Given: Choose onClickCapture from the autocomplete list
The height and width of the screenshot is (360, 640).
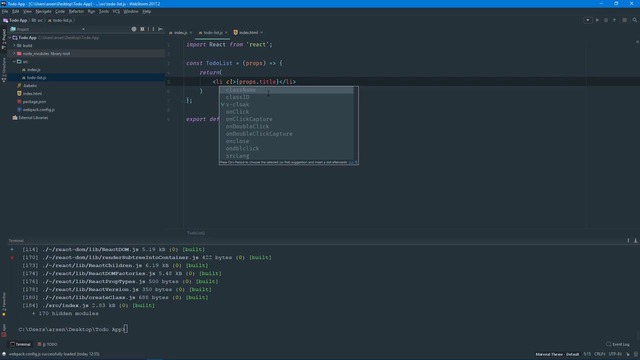Looking at the screenshot, I should click(287, 119).
